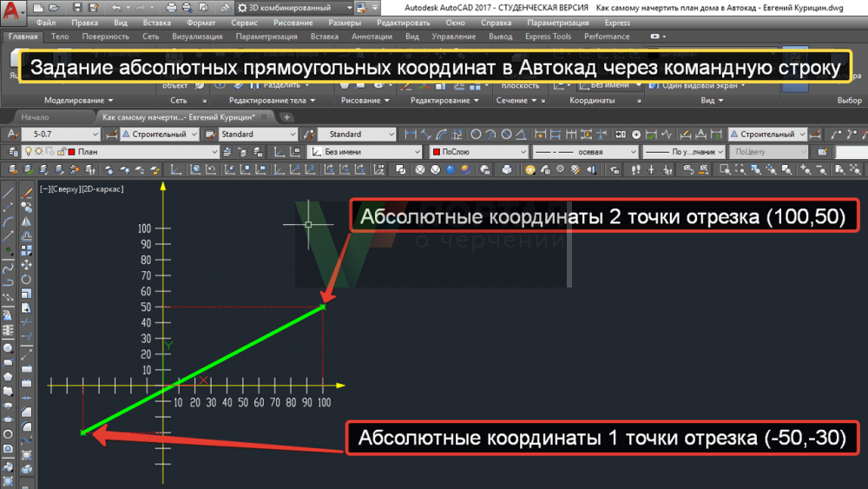The height and width of the screenshot is (489, 868).
Task: Switch to the Express Tools ribbon tab
Action: tap(548, 36)
